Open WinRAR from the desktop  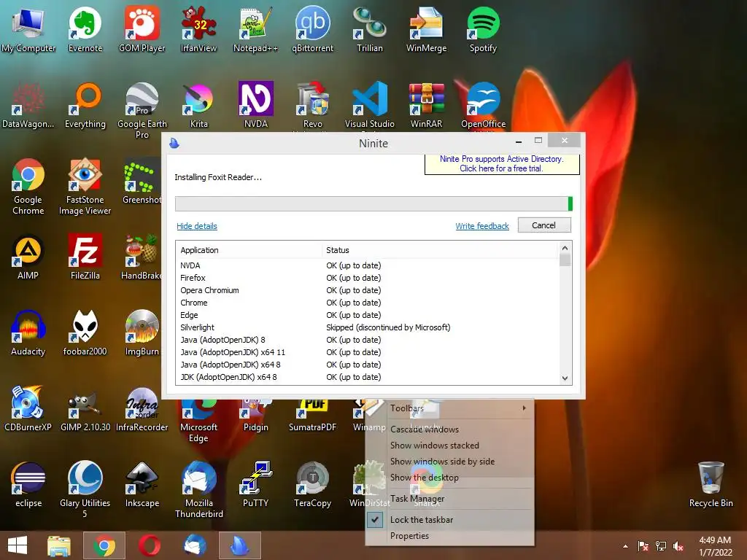coord(426,105)
